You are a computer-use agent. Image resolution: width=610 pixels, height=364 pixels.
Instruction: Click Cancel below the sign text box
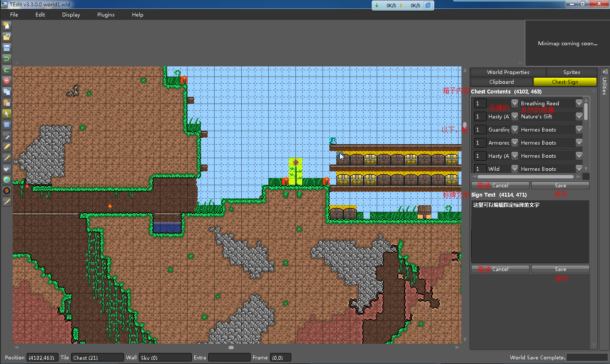point(500,269)
